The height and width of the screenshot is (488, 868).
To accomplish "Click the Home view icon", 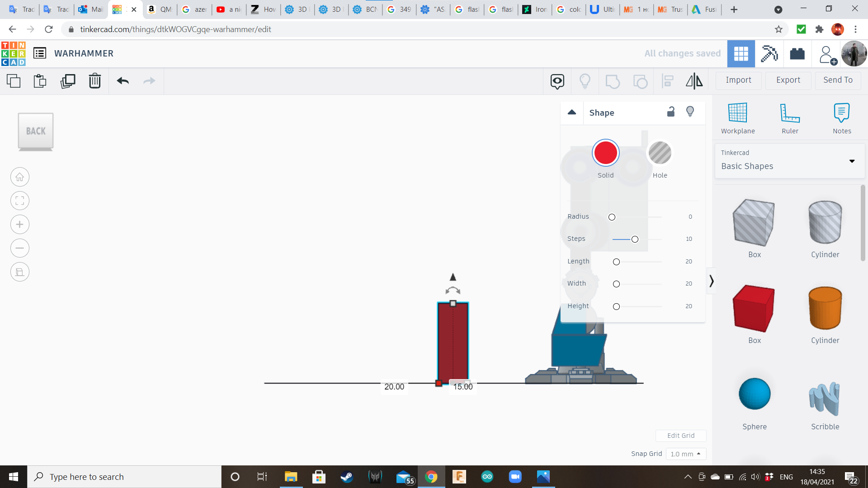I will [20, 177].
